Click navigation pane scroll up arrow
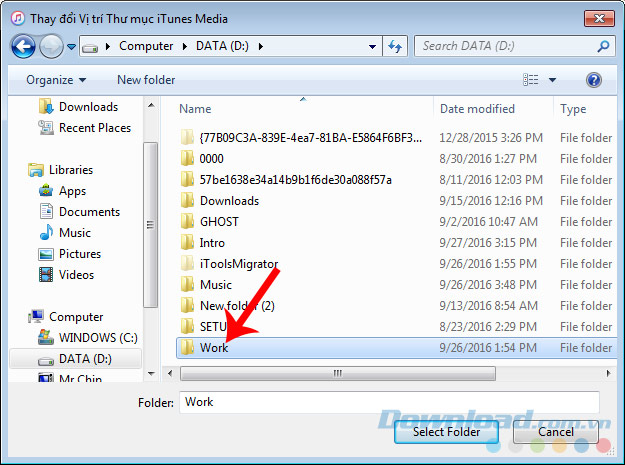 (x=151, y=106)
